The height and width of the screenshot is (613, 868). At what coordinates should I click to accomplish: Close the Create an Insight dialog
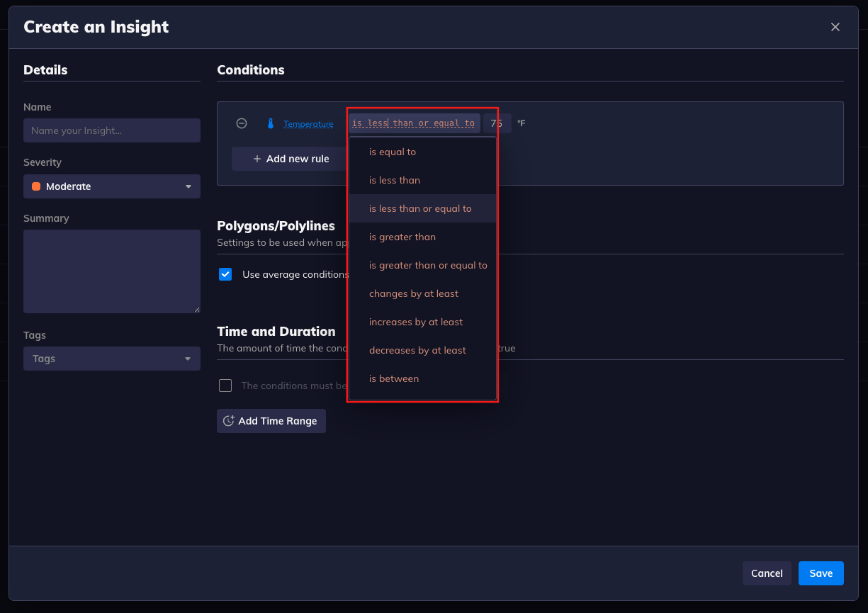tap(835, 27)
